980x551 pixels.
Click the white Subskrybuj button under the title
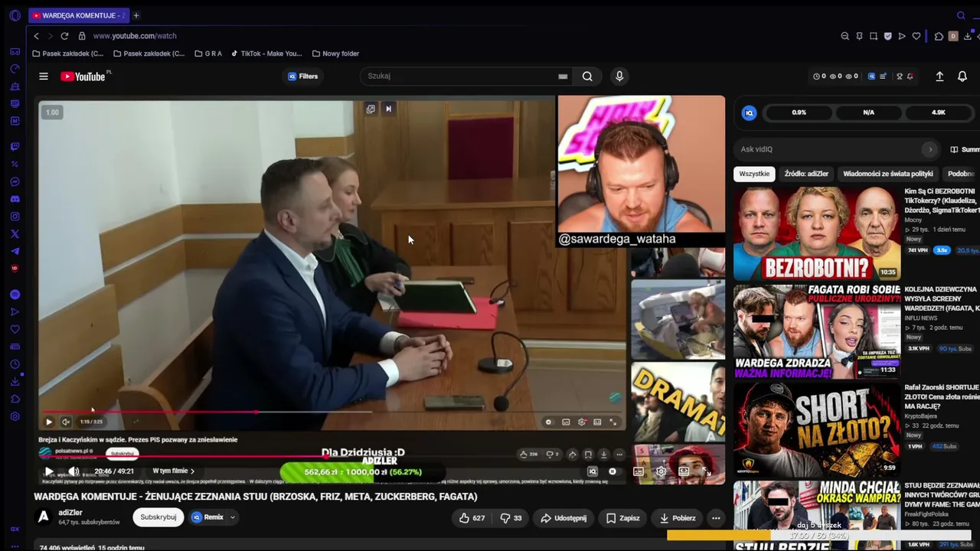click(158, 517)
